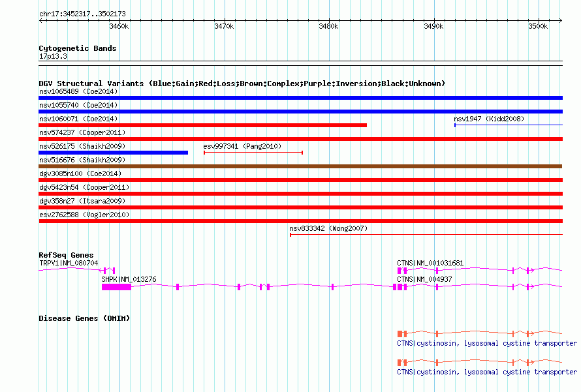Select the red loss bar of nsv574237
Image resolution: width=581 pixels, height=392 pixels.
point(300,139)
